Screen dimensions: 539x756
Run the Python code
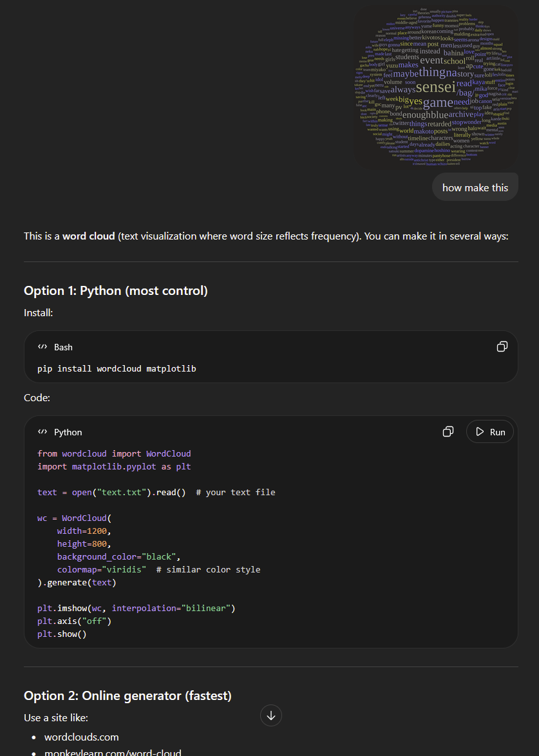coord(490,431)
